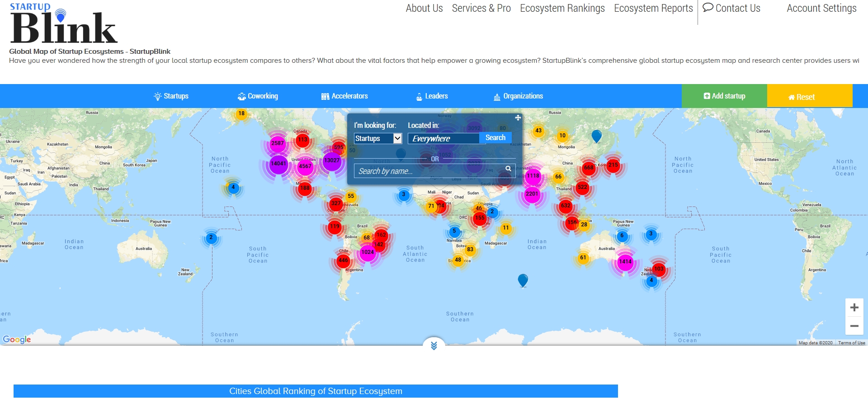Screen dimensions: 868x399
Task: Open the 'I'm looking for' Startups dropdown
Action: coord(378,138)
